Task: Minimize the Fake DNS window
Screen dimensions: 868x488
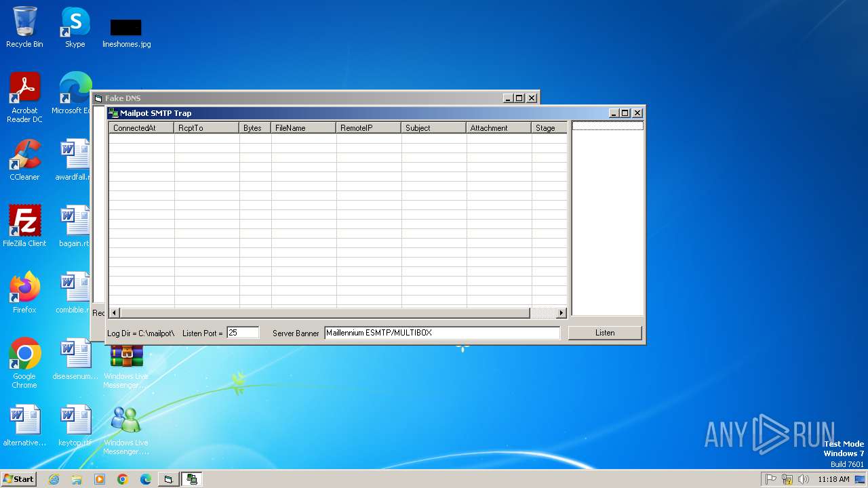Action: tap(508, 98)
